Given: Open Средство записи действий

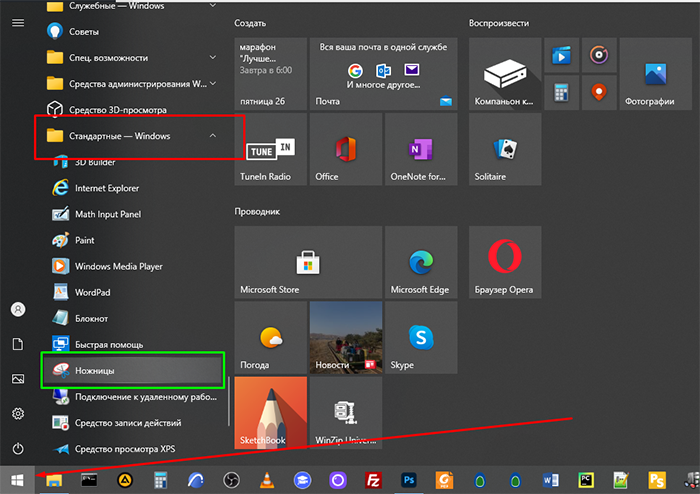Looking at the screenshot, I should pos(133,423).
